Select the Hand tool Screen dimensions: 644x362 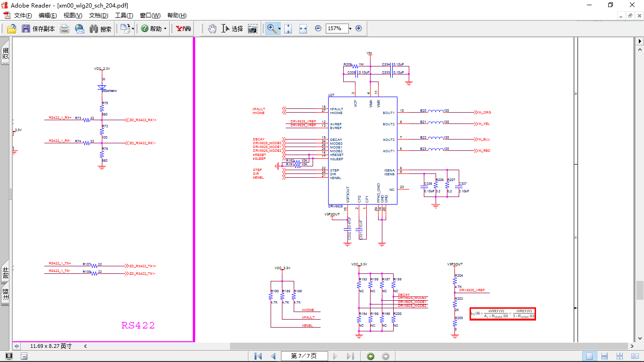click(x=212, y=29)
